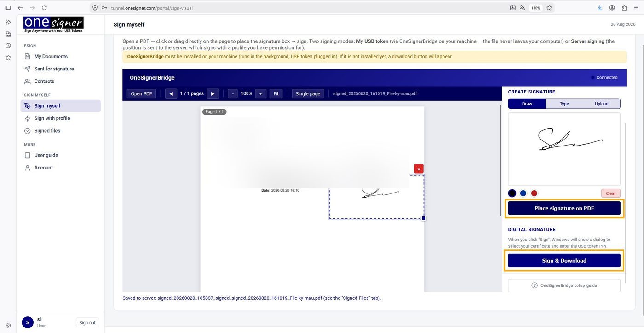This screenshot has height=333, width=644.
Task: Click the OneSigner logo
Action: click(x=53, y=24)
